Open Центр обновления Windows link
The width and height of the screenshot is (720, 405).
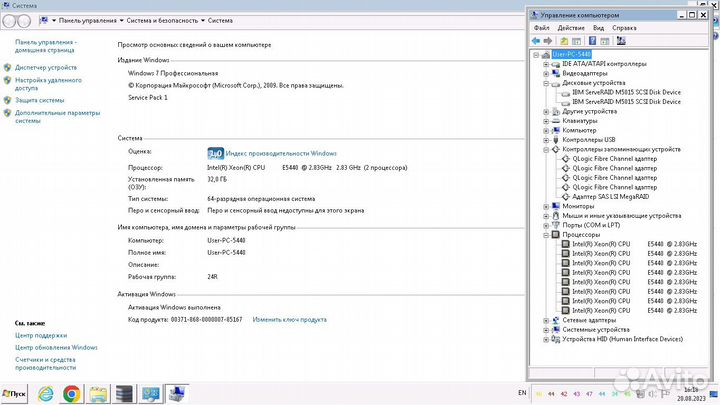tap(56, 348)
